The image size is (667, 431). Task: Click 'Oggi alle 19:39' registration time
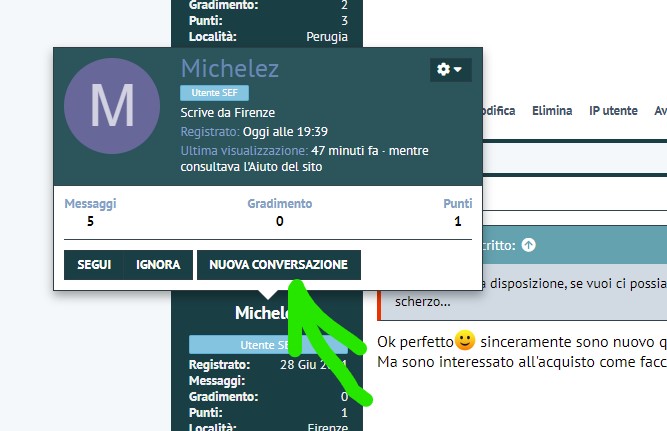pos(285,131)
